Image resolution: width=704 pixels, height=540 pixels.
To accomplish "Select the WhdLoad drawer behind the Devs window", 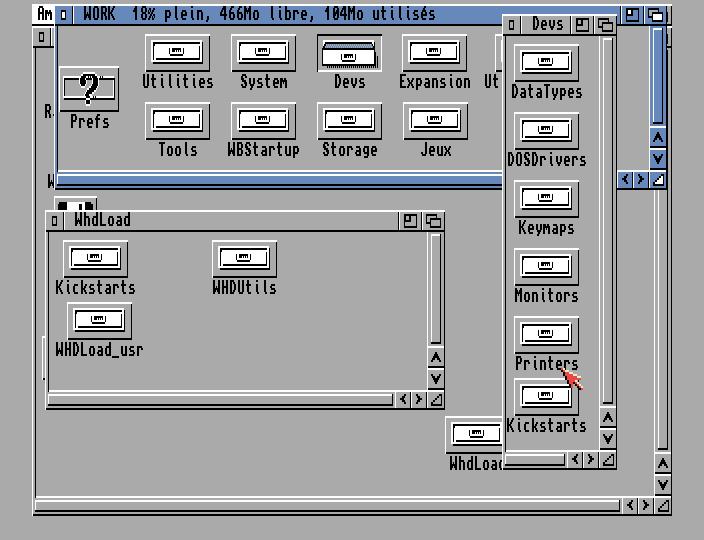I will click(x=474, y=435).
